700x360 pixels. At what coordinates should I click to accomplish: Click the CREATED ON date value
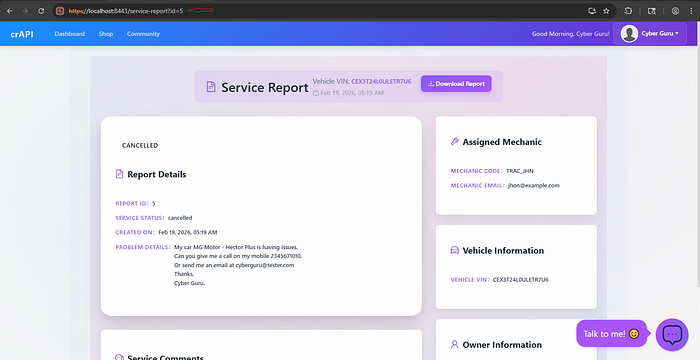coord(188,232)
